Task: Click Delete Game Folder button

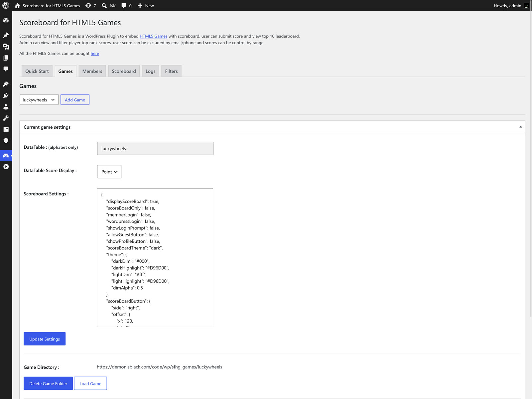Action: (48, 383)
